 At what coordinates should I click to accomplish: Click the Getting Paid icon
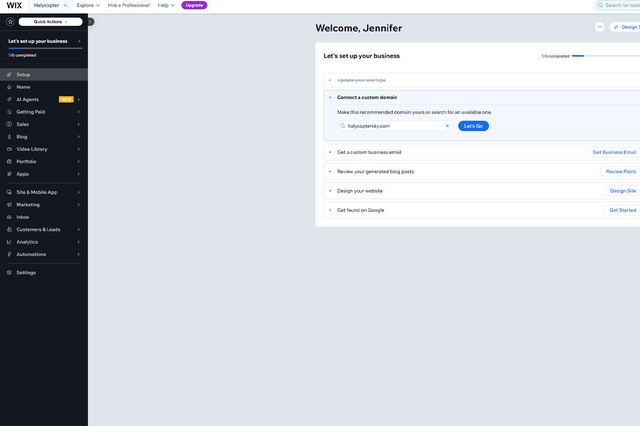9,112
